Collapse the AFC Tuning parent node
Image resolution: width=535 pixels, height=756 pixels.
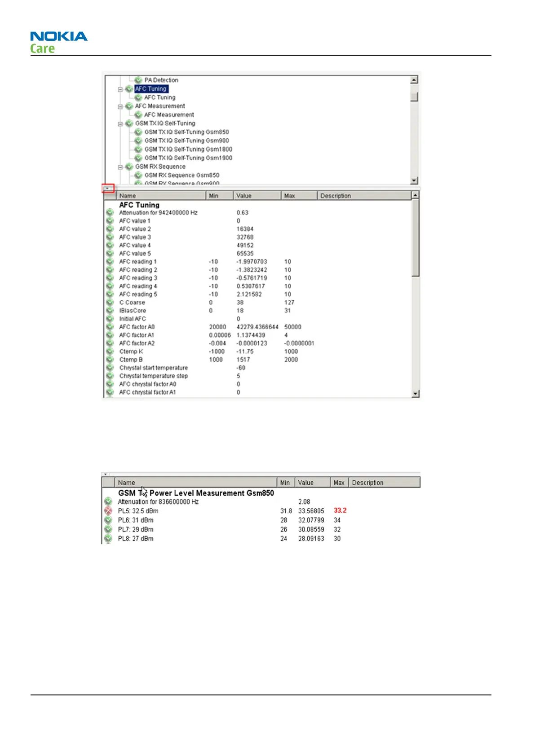tap(120, 89)
